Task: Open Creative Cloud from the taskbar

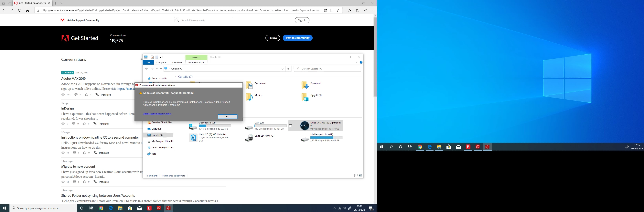Action: pyautogui.click(x=159, y=208)
